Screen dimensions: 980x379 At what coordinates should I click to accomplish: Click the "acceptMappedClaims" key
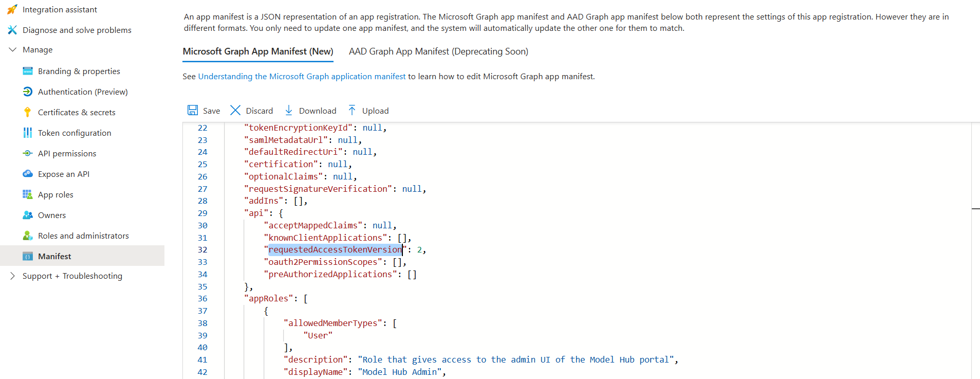pyautogui.click(x=313, y=226)
